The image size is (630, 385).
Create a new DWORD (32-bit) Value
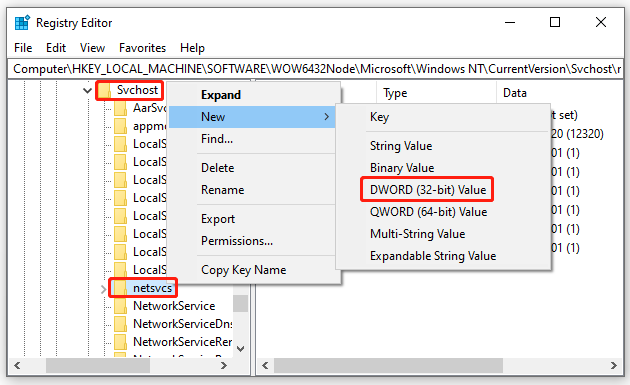(443, 190)
